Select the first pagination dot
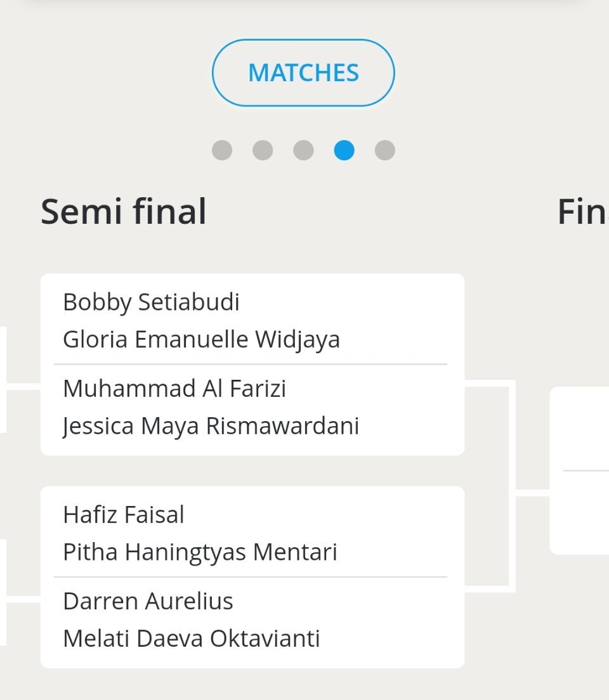 [222, 150]
